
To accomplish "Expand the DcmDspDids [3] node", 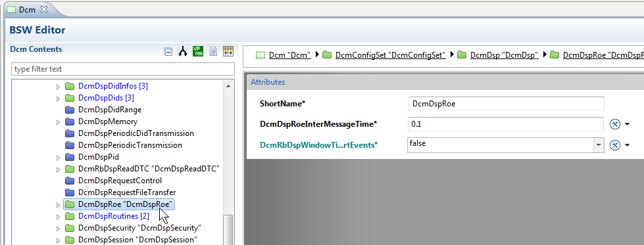I will [x=58, y=99].
